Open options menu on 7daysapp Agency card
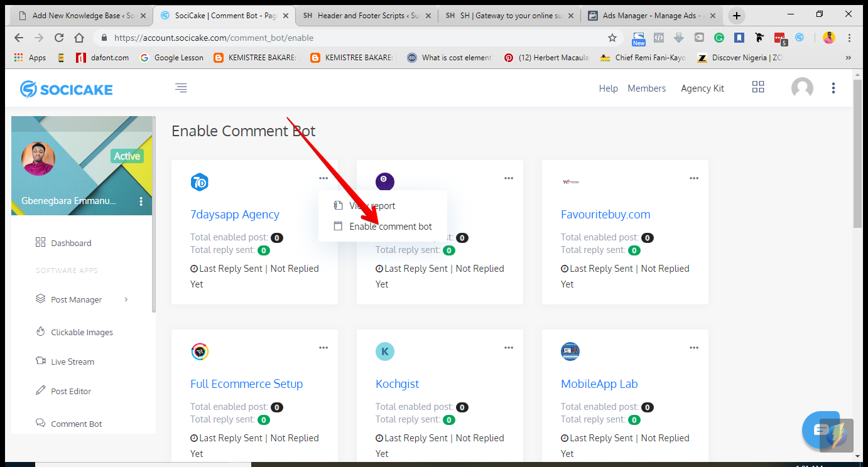868x467 pixels. point(323,178)
